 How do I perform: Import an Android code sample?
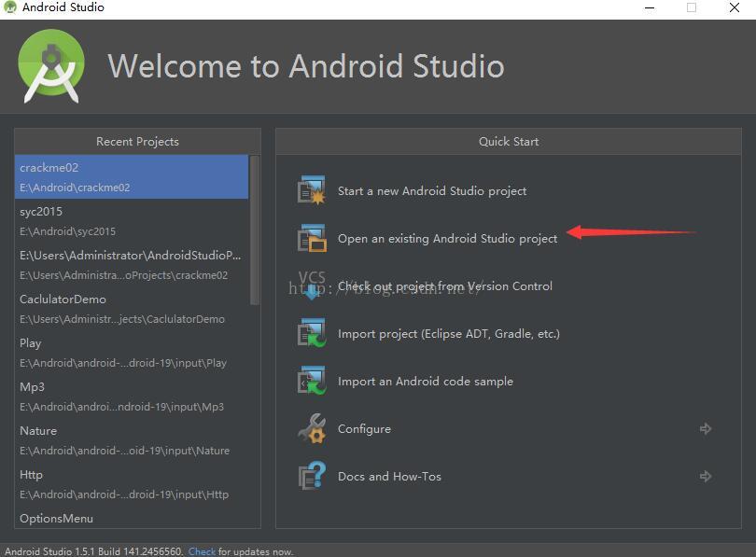(426, 382)
